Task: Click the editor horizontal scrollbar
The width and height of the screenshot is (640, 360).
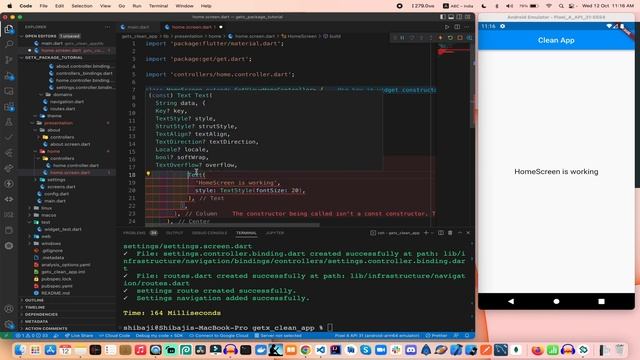Action: pos(232,224)
